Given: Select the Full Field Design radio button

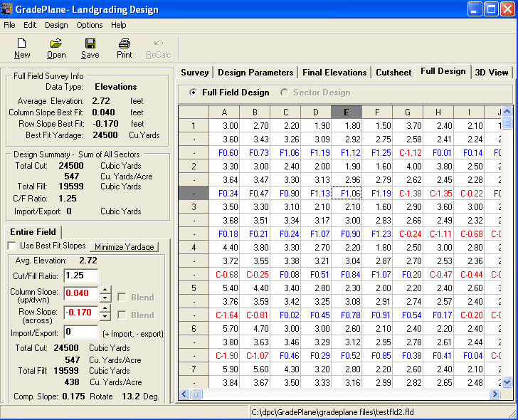Looking at the screenshot, I should pyautogui.click(x=193, y=93).
